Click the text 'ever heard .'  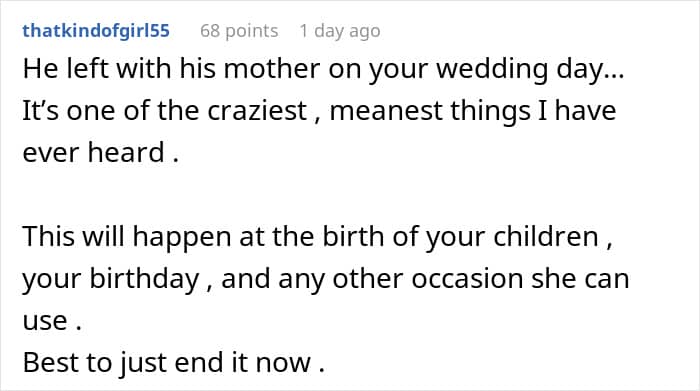point(101,152)
